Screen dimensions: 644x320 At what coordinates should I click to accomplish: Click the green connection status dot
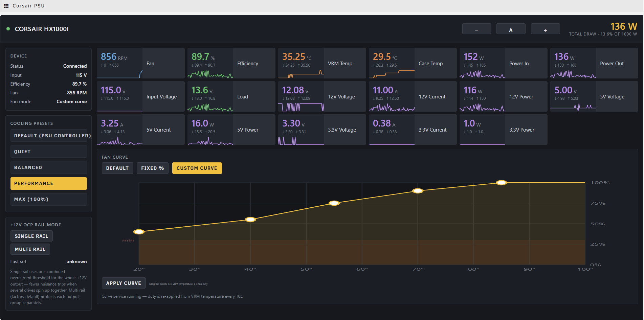click(8, 29)
